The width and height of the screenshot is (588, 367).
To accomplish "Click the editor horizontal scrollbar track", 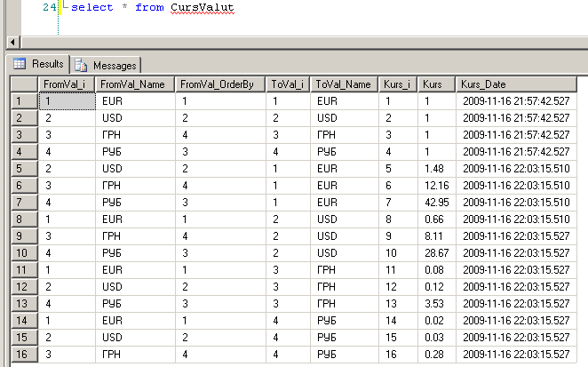I will click(x=304, y=42).
